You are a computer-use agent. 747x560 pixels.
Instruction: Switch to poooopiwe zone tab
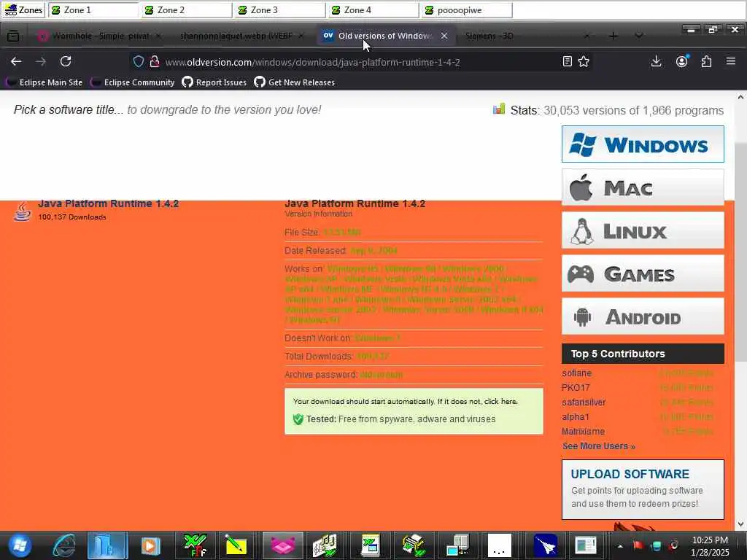click(467, 10)
